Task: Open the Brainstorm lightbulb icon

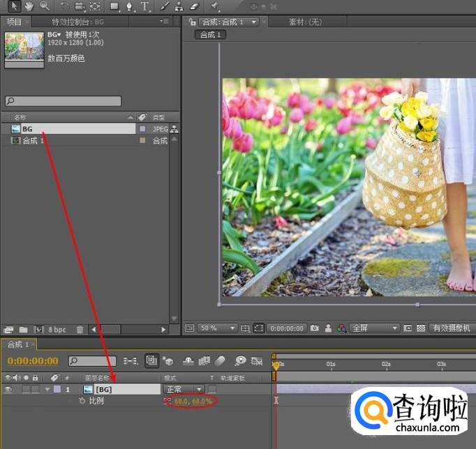Action: (x=240, y=360)
